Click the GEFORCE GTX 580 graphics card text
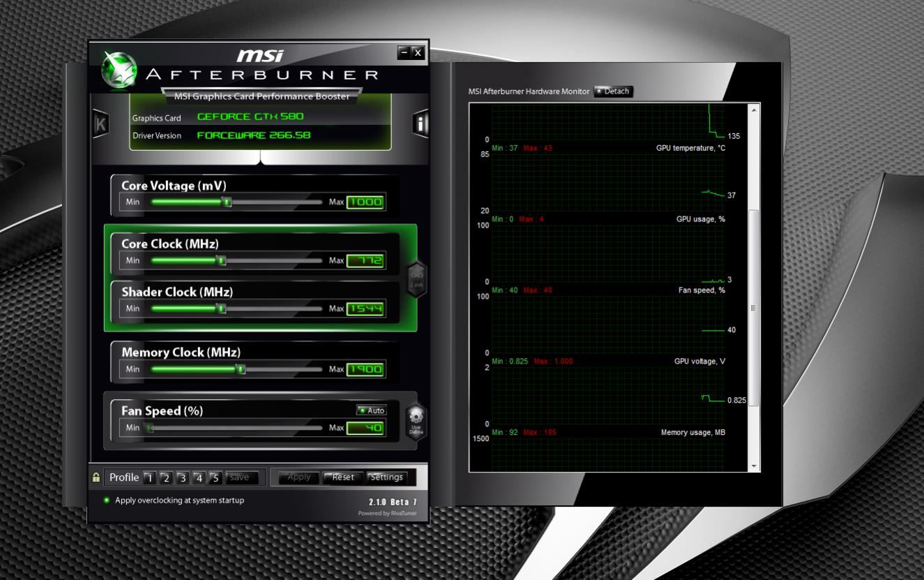Screen dimensions: 924x580 tap(251, 117)
